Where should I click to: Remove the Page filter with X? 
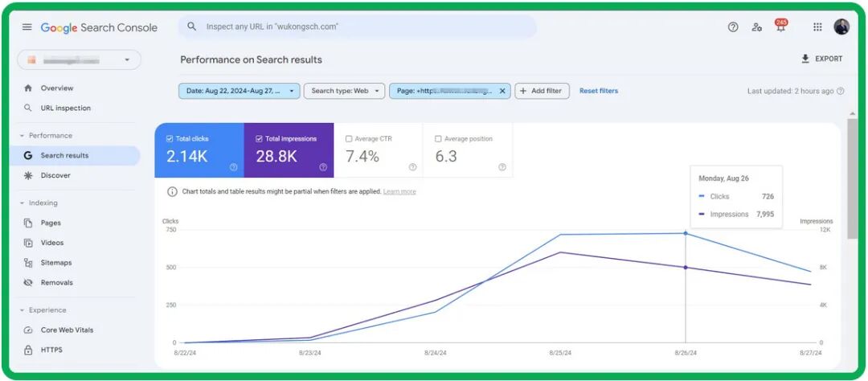[x=502, y=91]
